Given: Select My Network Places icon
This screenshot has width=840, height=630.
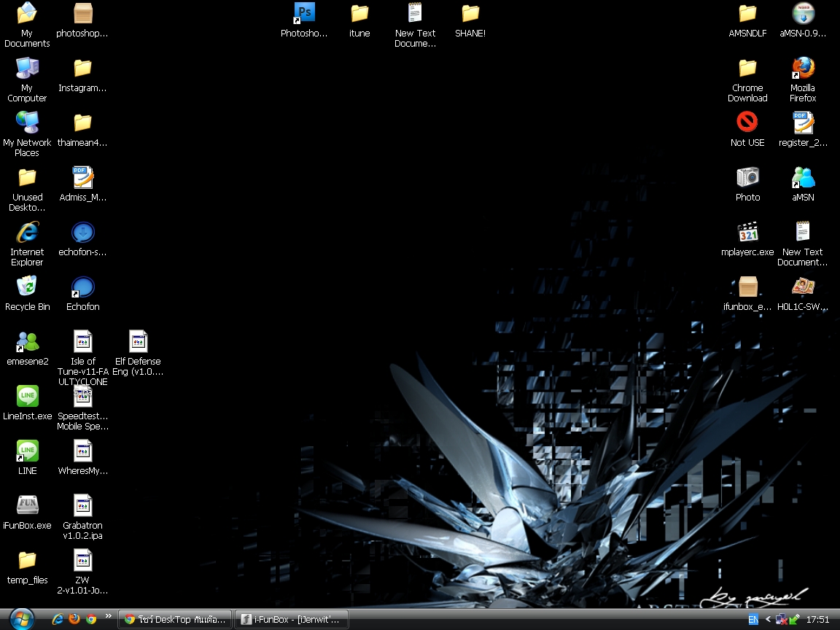Looking at the screenshot, I should (27, 122).
